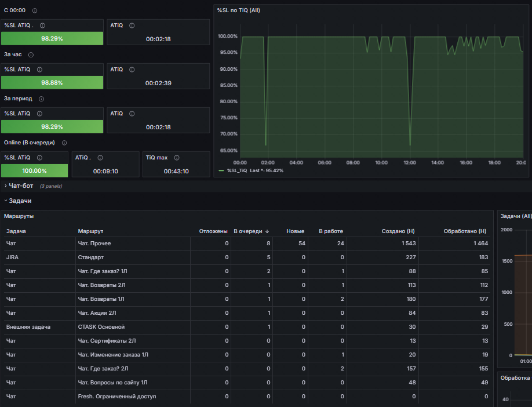This screenshot has width=532, height=407.
Task: Open 'Маршруты' panel title menu
Action: pyautogui.click(x=19, y=216)
